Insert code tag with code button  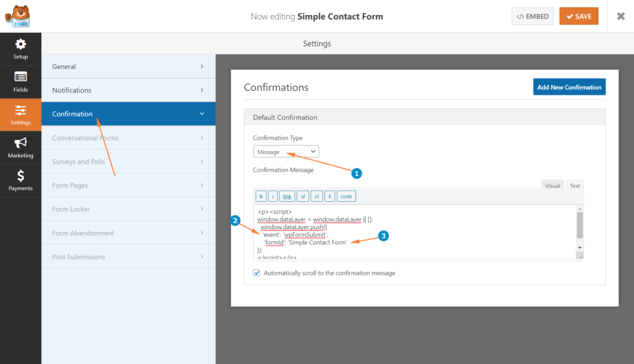click(346, 196)
